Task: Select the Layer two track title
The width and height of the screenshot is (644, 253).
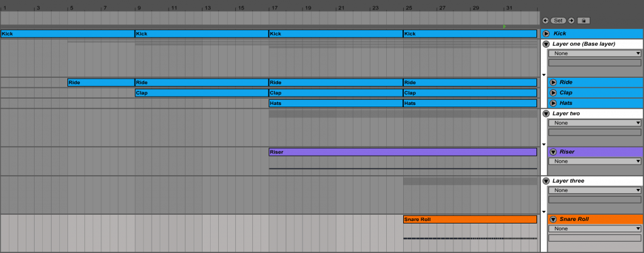Action: click(x=567, y=114)
